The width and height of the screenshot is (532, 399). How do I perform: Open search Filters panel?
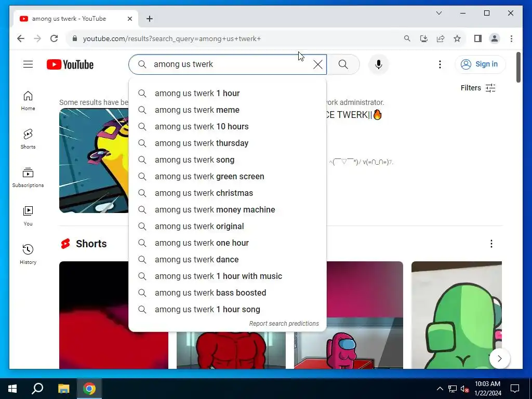coord(478,88)
